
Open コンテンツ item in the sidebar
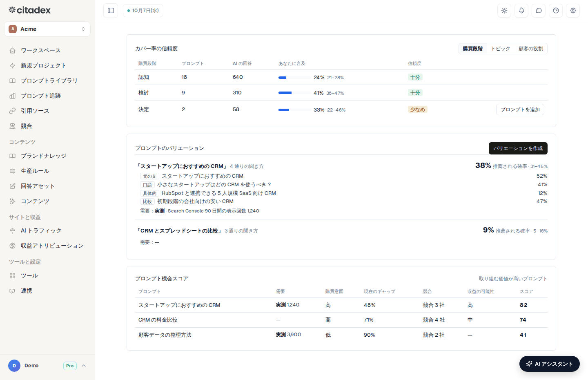(47, 201)
